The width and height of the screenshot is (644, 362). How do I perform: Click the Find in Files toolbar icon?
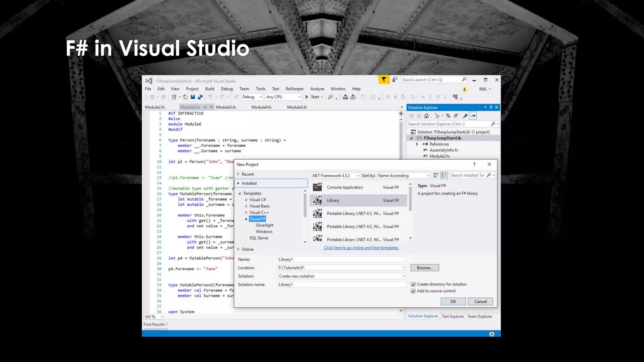[330, 97]
